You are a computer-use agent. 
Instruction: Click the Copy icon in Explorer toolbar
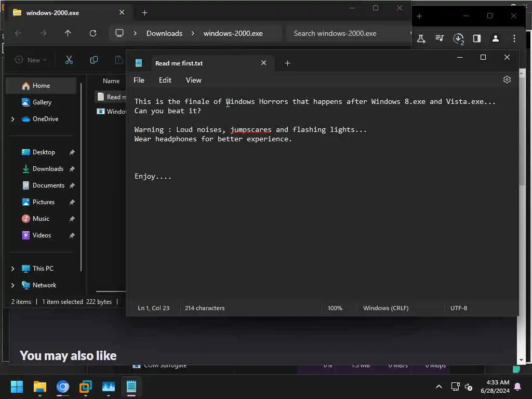point(94,60)
